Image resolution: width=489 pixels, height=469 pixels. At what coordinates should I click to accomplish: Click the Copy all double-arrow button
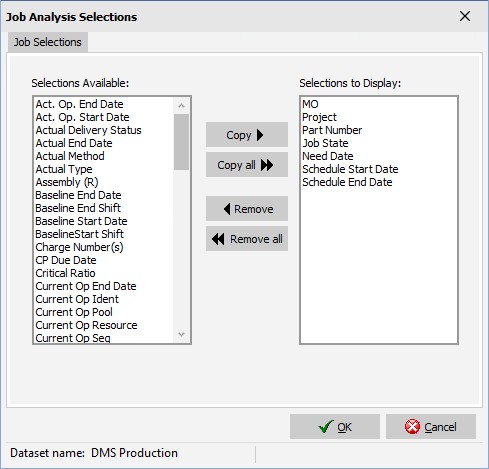click(x=247, y=165)
